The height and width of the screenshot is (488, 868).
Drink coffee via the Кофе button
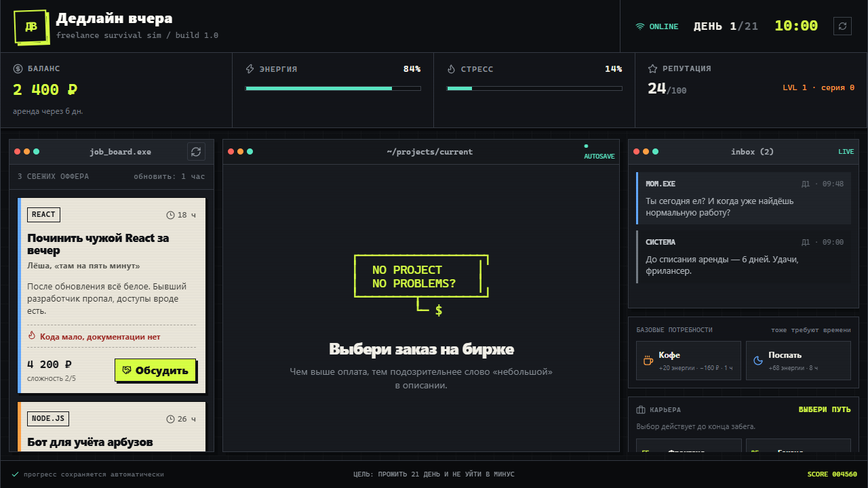click(x=688, y=361)
